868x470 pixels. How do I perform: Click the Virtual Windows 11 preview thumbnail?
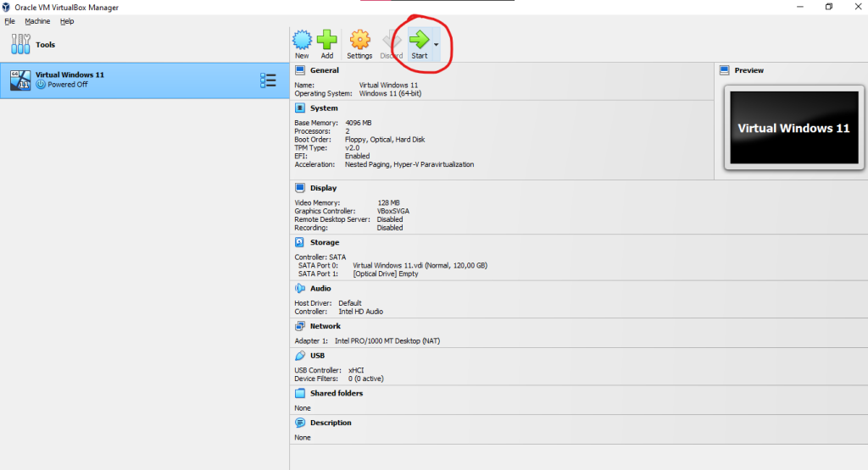[x=793, y=128]
